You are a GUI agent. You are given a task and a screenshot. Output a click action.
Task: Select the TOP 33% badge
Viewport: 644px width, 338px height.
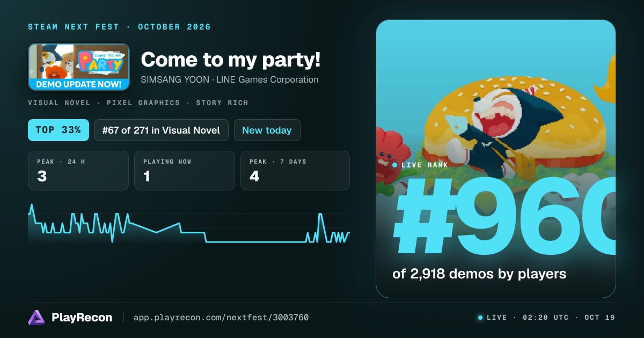point(58,130)
